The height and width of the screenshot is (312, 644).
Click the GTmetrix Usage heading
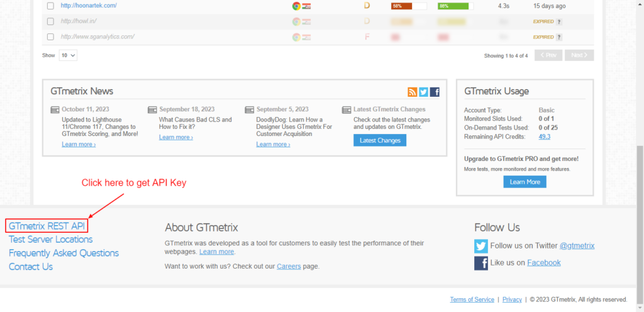(497, 91)
